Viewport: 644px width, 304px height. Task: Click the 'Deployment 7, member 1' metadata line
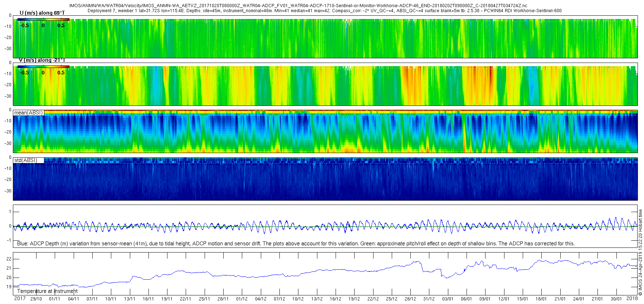tap(325, 11)
